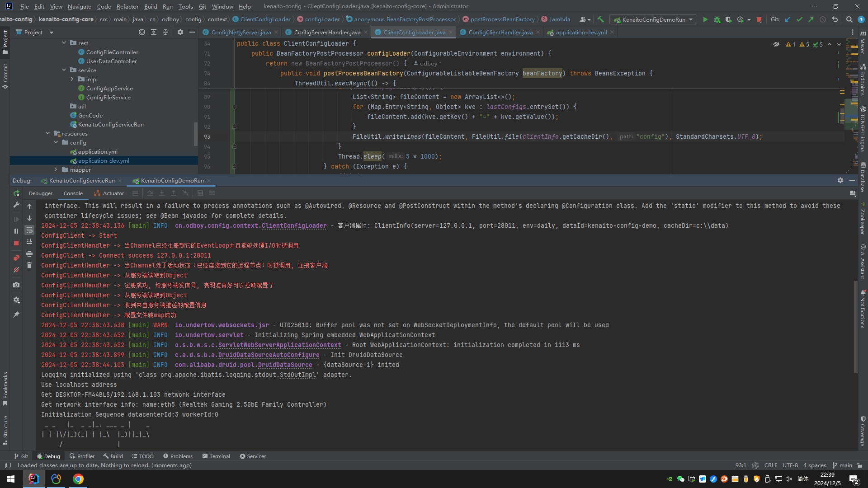Image resolution: width=868 pixels, height=488 pixels.
Task: Toggle the Structure tool window stripe
Action: point(5,430)
